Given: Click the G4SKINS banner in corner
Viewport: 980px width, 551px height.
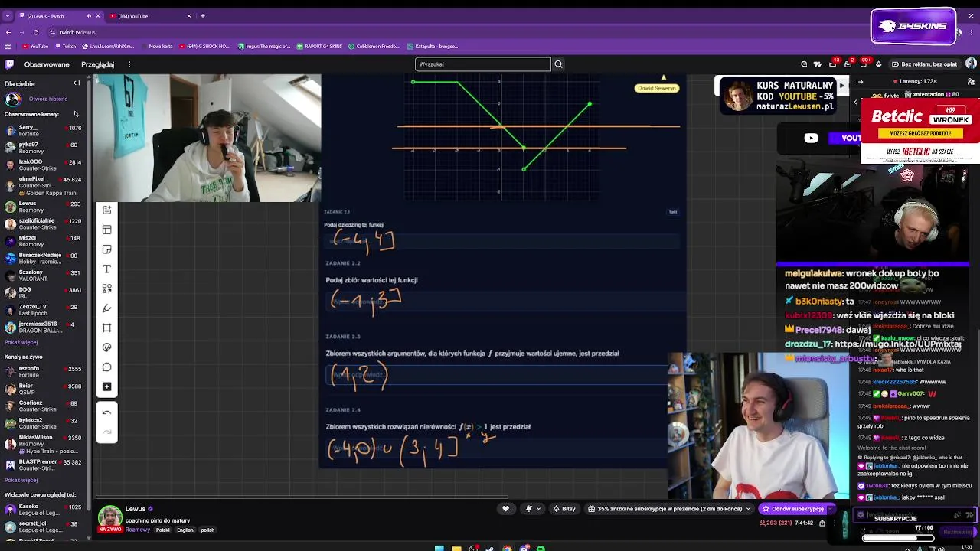Looking at the screenshot, I should pos(913,26).
